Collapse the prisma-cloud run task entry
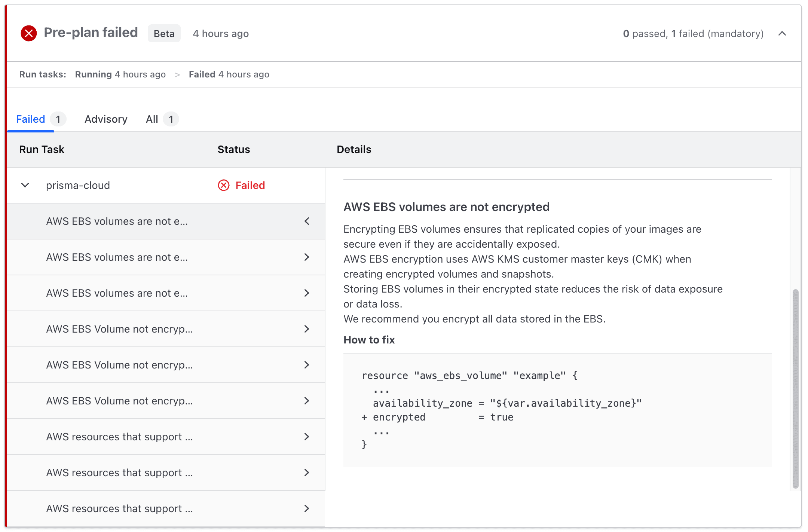808x532 pixels. click(x=25, y=185)
